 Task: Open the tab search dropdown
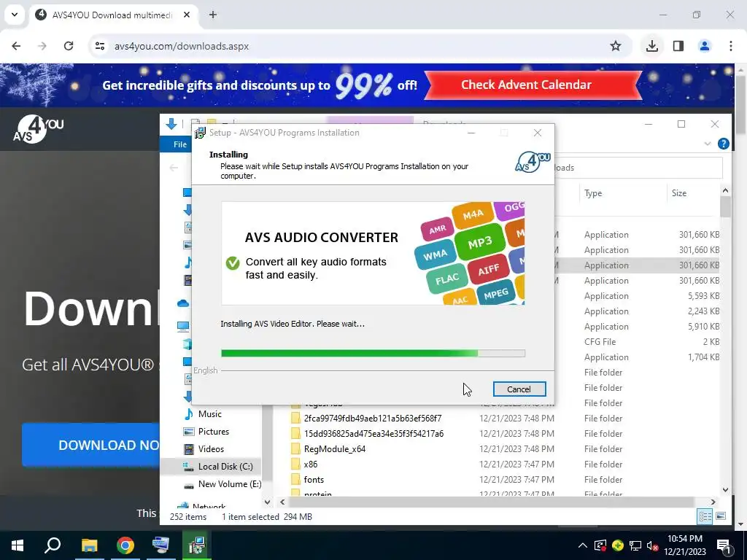[x=15, y=15]
